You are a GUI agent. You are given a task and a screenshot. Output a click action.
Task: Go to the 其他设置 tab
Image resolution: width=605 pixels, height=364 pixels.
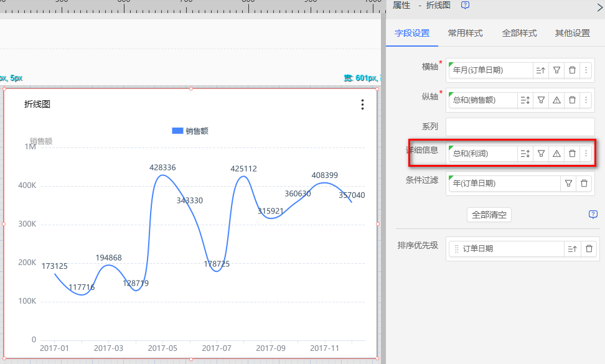pyautogui.click(x=572, y=34)
